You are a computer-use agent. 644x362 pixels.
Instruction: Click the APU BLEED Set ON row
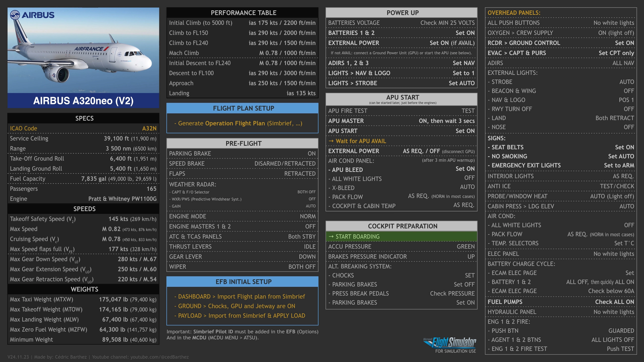(401, 169)
